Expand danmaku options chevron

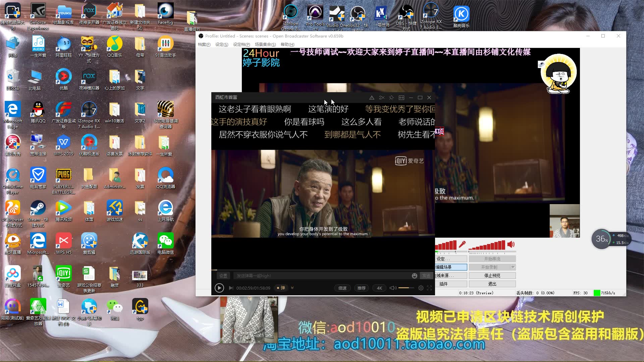pos(292,288)
